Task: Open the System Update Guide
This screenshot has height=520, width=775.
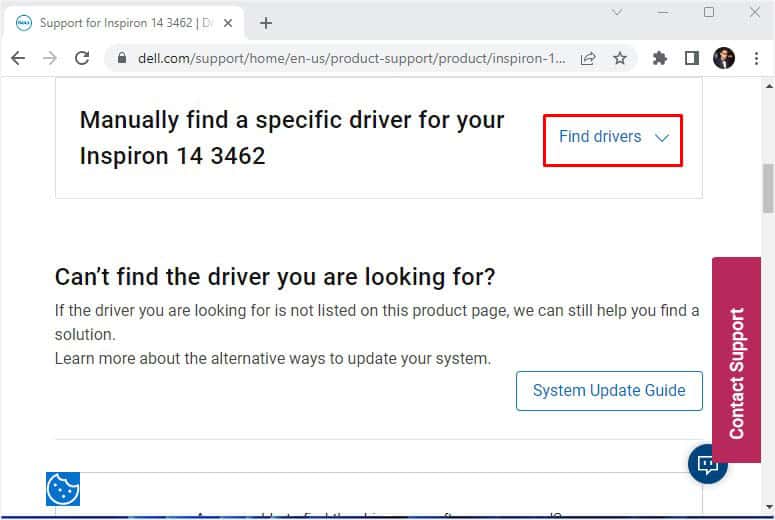Action: pyautogui.click(x=609, y=390)
